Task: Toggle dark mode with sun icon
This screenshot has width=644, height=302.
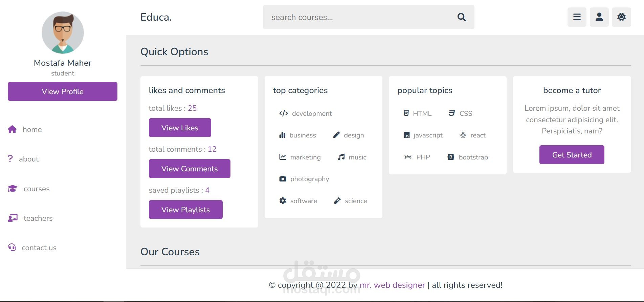Action: tap(621, 17)
